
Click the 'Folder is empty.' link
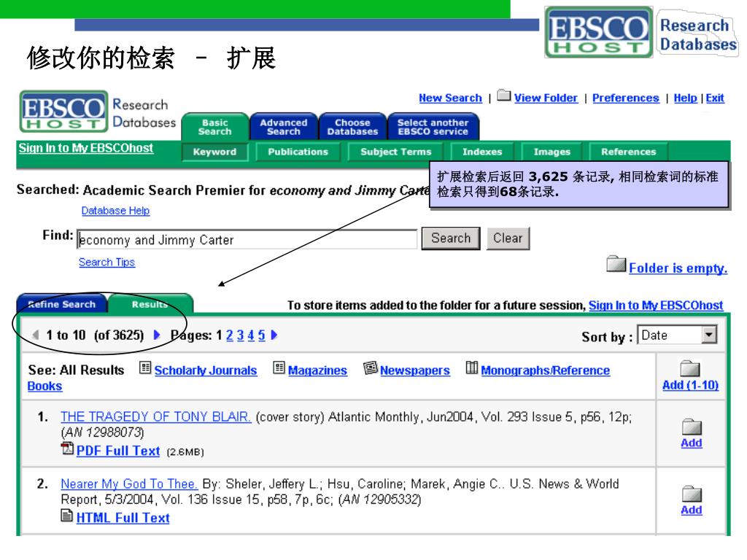678,268
